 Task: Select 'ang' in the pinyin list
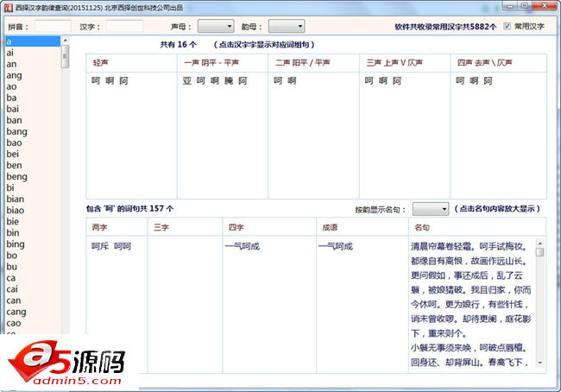[x=33, y=75]
